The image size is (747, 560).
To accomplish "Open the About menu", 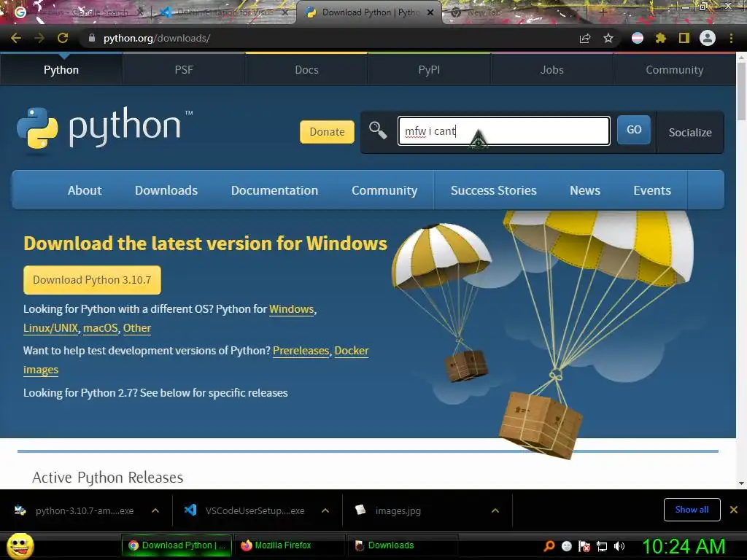I will (x=85, y=190).
